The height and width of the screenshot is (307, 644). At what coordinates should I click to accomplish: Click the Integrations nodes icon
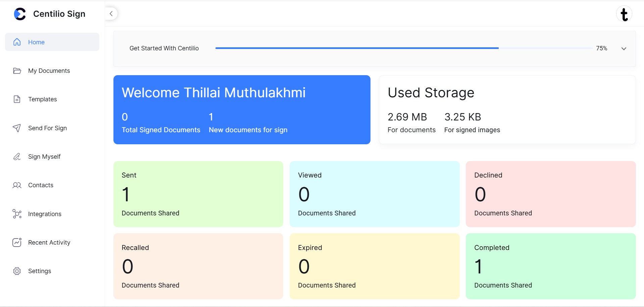pos(17,214)
